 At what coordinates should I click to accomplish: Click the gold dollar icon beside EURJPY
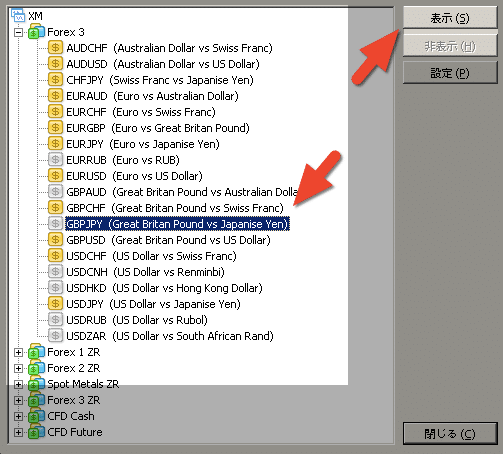(x=55, y=144)
